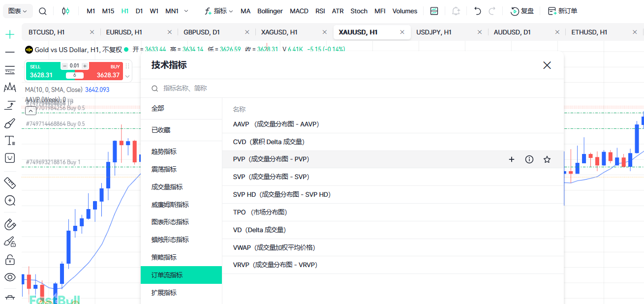The width and height of the screenshot is (644, 304).
Task: Click the 新订单 new order button
Action: 562,11
